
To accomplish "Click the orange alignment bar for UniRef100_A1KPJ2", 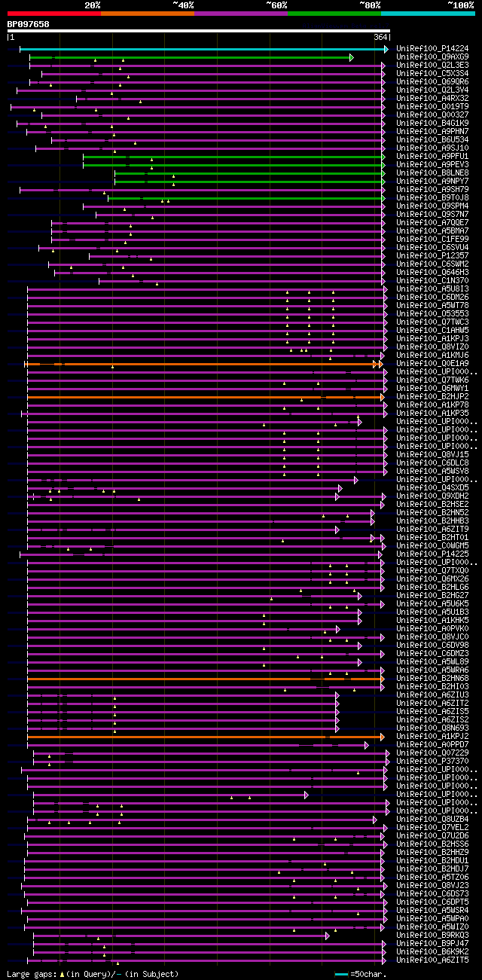I will (206, 737).
